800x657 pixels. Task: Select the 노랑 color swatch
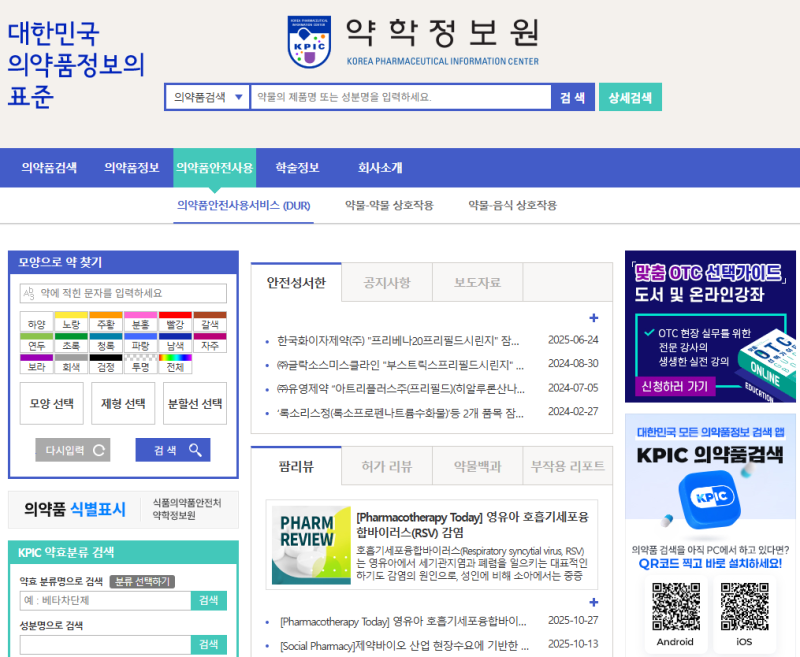[71, 322]
